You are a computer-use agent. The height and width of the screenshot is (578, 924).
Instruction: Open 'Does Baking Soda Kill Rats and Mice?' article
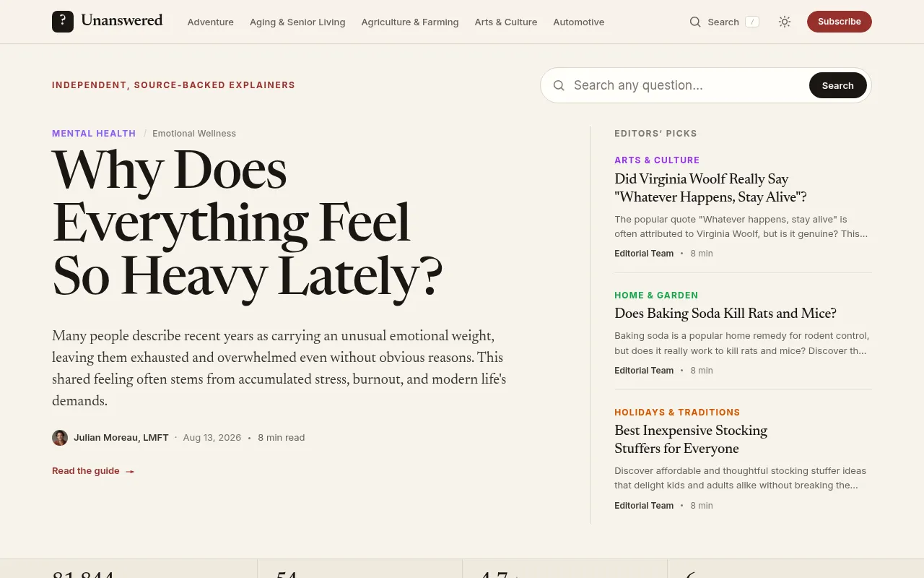725,314
